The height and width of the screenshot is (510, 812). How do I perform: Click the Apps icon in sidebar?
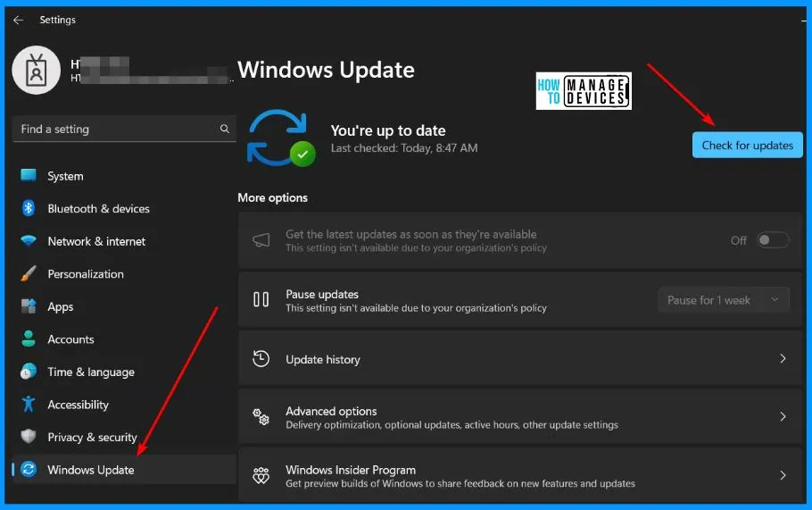29,306
